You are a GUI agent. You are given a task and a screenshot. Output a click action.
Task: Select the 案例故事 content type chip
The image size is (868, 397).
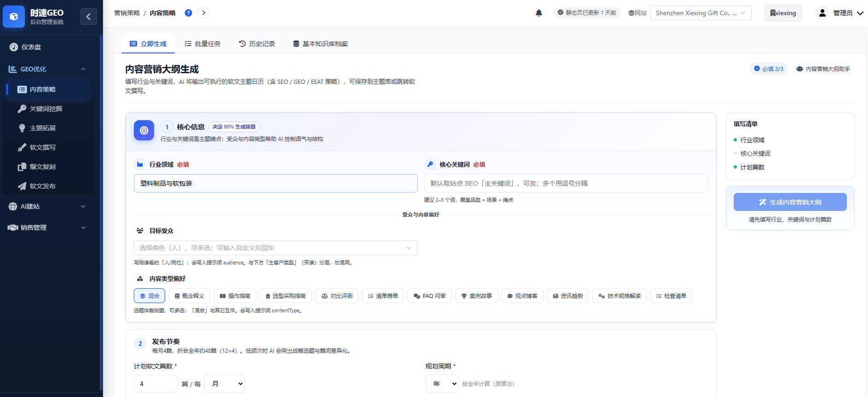(477, 296)
